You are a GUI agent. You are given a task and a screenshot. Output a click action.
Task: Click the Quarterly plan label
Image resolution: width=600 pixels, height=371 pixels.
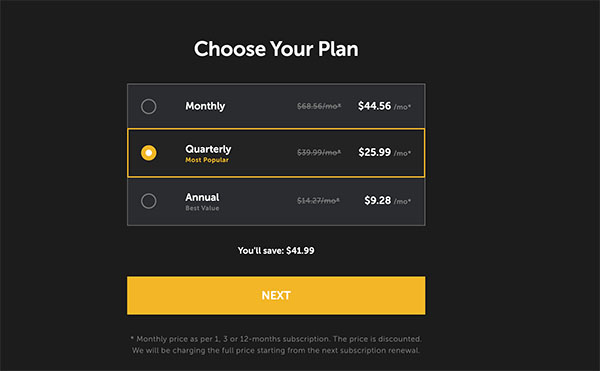point(208,149)
